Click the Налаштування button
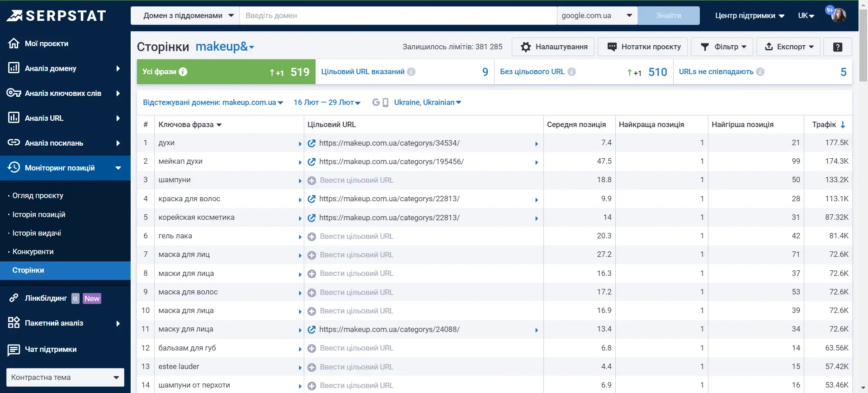 [x=553, y=47]
